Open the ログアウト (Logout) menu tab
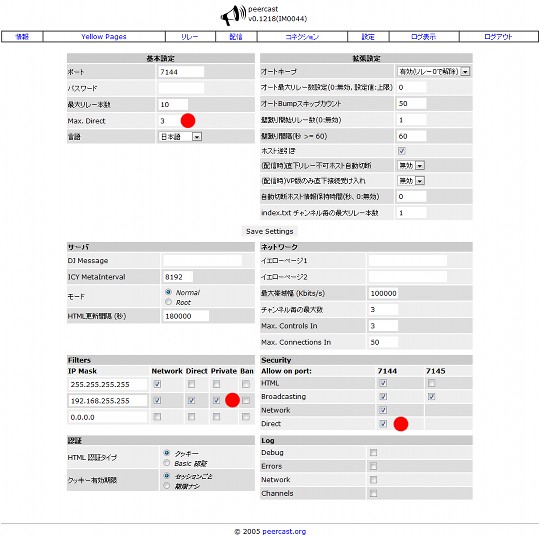The height and width of the screenshot is (536, 540). coord(498,37)
